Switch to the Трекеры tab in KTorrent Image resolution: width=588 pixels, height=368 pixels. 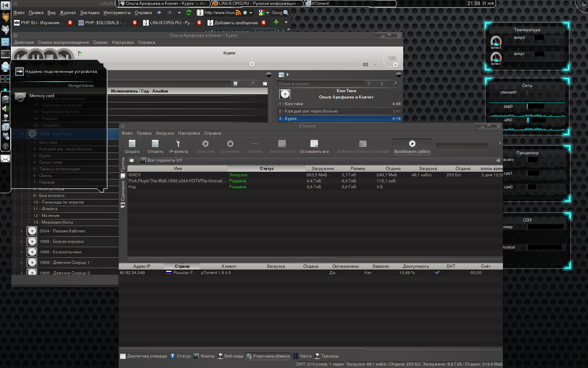point(327,356)
